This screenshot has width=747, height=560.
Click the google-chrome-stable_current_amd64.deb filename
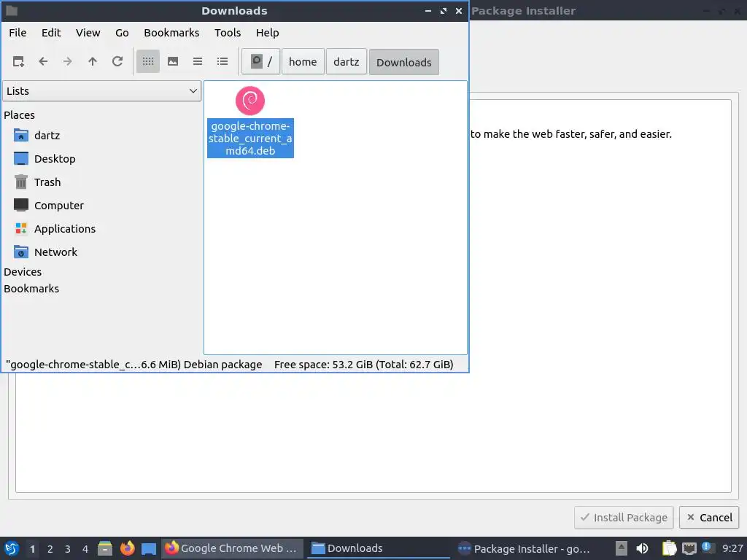click(x=250, y=139)
